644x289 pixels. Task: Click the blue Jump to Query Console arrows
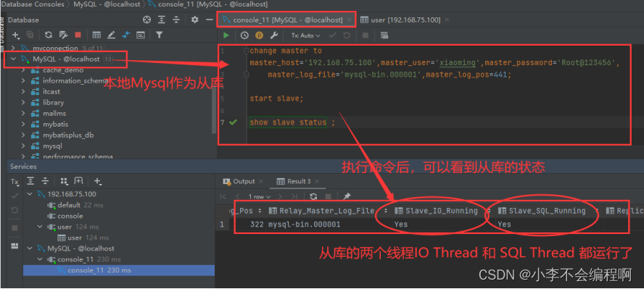pyautogui.click(x=125, y=35)
